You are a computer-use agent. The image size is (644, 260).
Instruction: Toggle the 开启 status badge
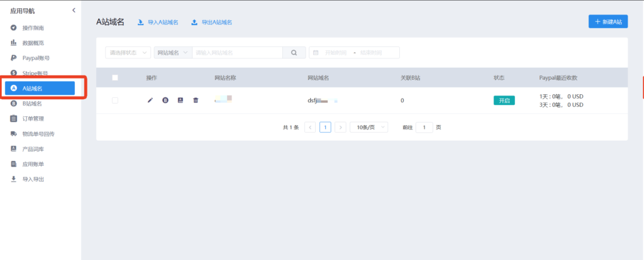click(x=504, y=100)
